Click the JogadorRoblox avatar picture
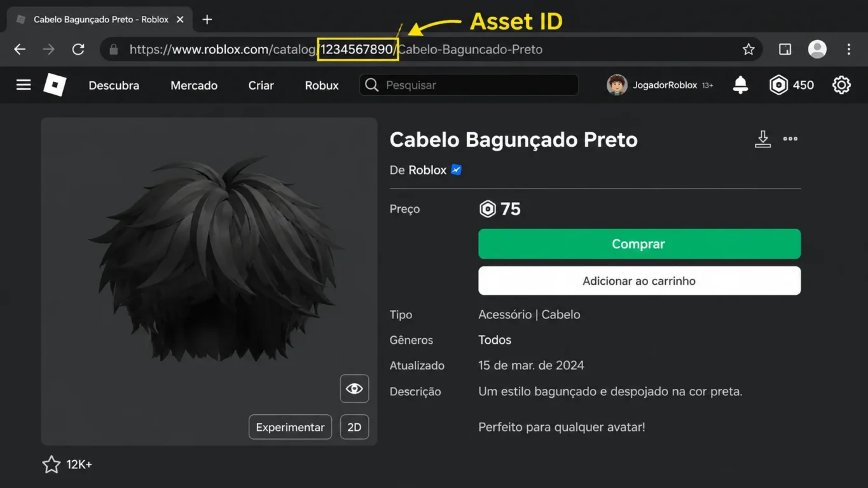This screenshot has width=868, height=488. pyautogui.click(x=617, y=85)
